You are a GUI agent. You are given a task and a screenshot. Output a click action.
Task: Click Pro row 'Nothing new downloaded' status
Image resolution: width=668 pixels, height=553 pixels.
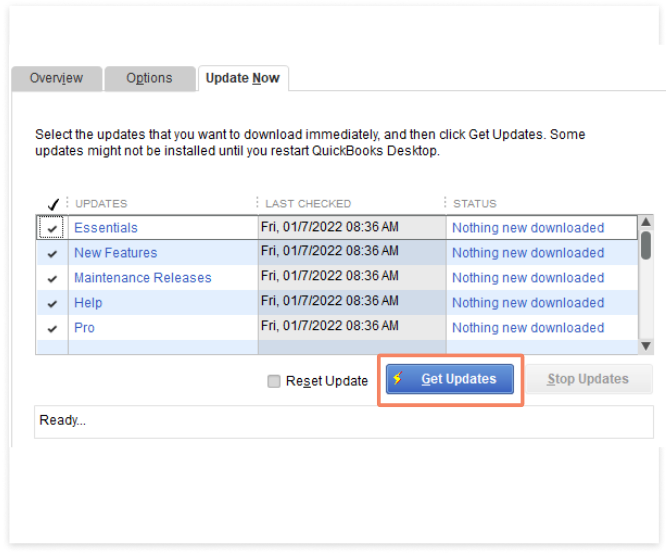[x=528, y=328]
